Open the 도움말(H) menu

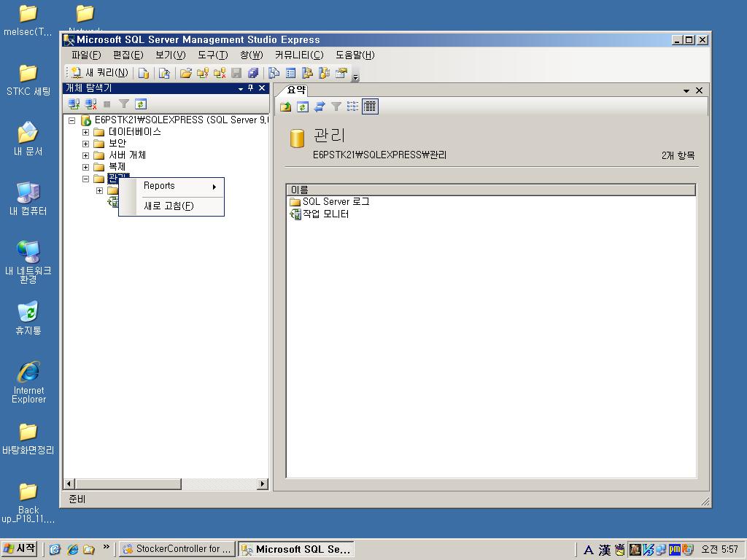coord(355,55)
